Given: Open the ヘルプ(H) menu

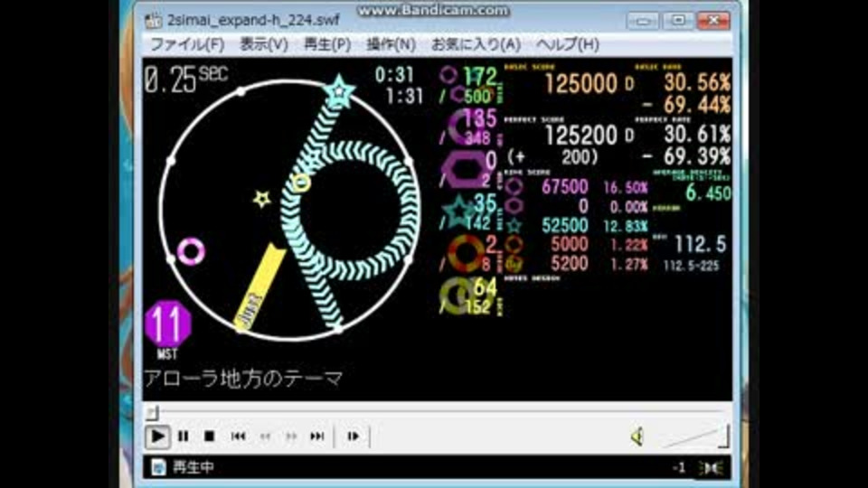Looking at the screenshot, I should point(568,44).
